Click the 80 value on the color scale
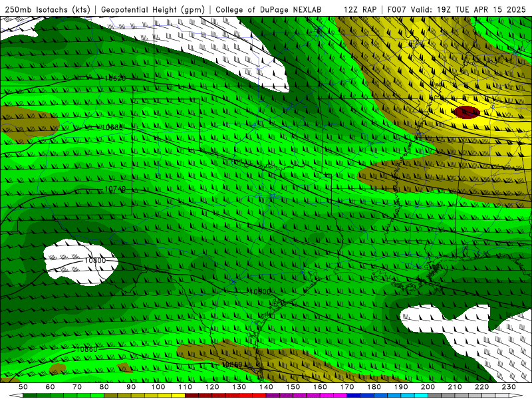The image size is (532, 399). pyautogui.click(x=104, y=387)
